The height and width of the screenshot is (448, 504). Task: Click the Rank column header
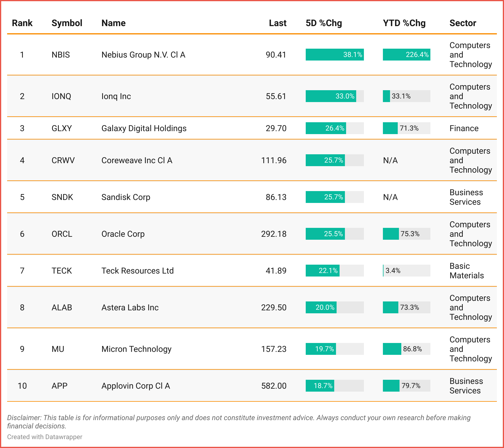pyautogui.click(x=22, y=23)
